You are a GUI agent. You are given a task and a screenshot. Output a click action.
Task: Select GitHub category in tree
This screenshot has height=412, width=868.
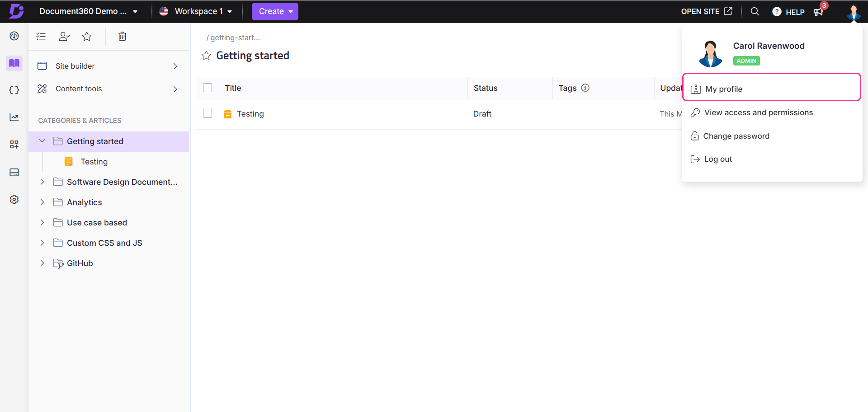pos(80,263)
